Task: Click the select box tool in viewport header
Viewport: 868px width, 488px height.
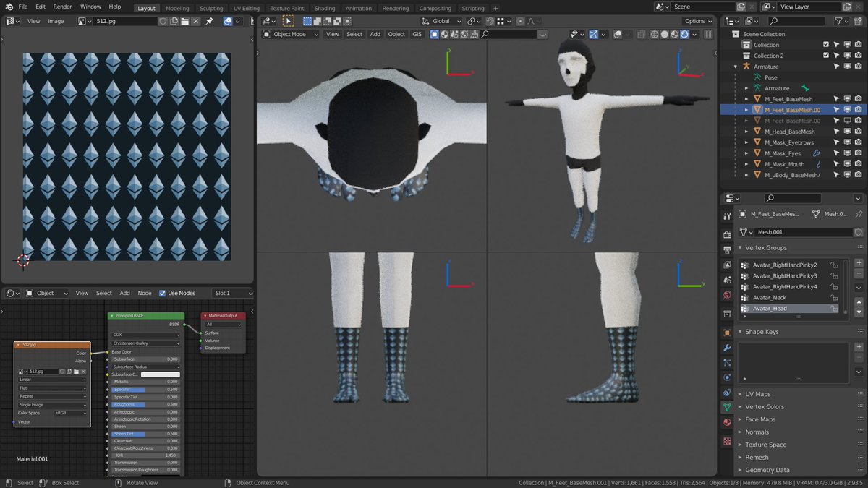Action: coord(289,21)
